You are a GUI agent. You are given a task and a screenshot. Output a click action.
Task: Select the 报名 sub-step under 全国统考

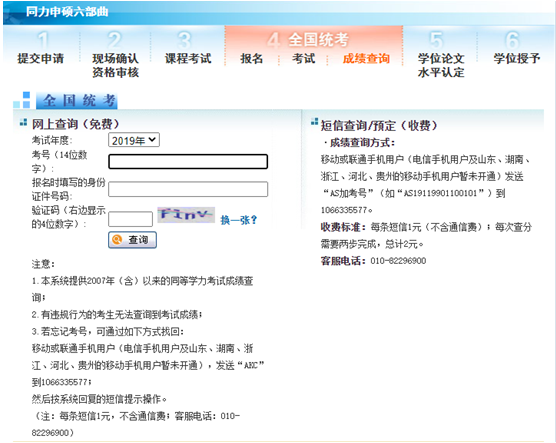click(x=251, y=58)
